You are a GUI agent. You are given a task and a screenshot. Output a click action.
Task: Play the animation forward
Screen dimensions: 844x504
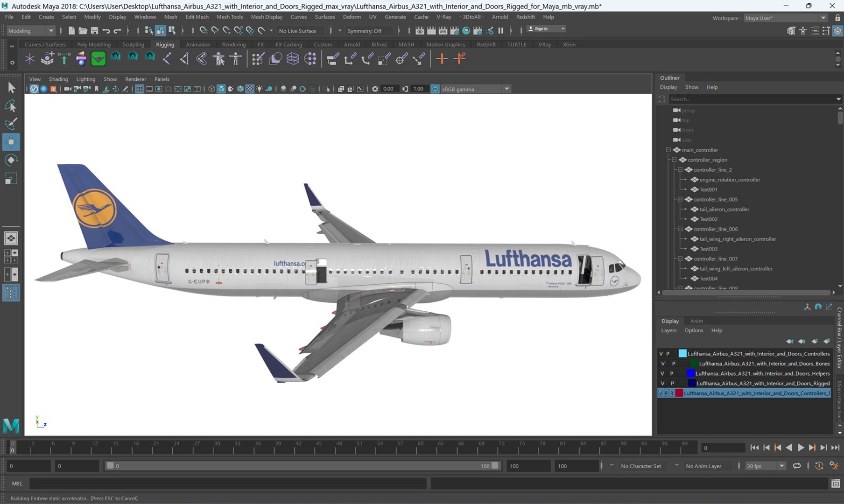pyautogui.click(x=801, y=448)
